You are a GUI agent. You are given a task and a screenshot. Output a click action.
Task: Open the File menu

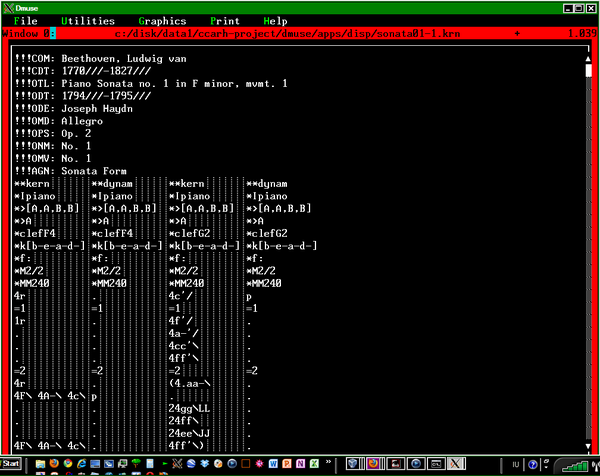(26, 20)
